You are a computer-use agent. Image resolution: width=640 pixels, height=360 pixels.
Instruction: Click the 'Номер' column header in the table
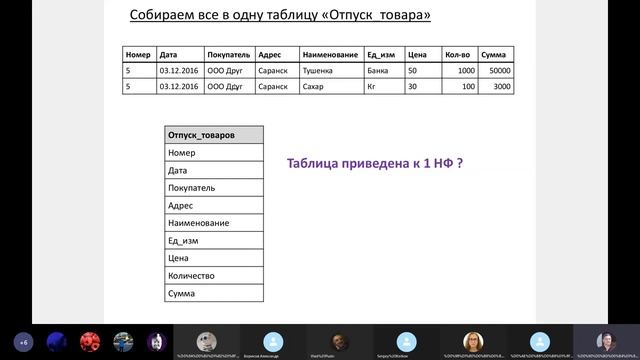click(x=139, y=54)
